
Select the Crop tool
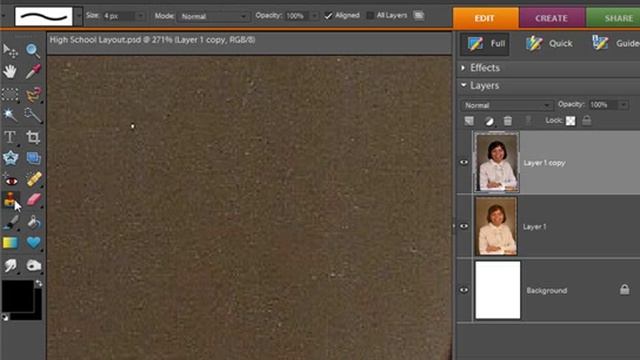tap(33, 137)
